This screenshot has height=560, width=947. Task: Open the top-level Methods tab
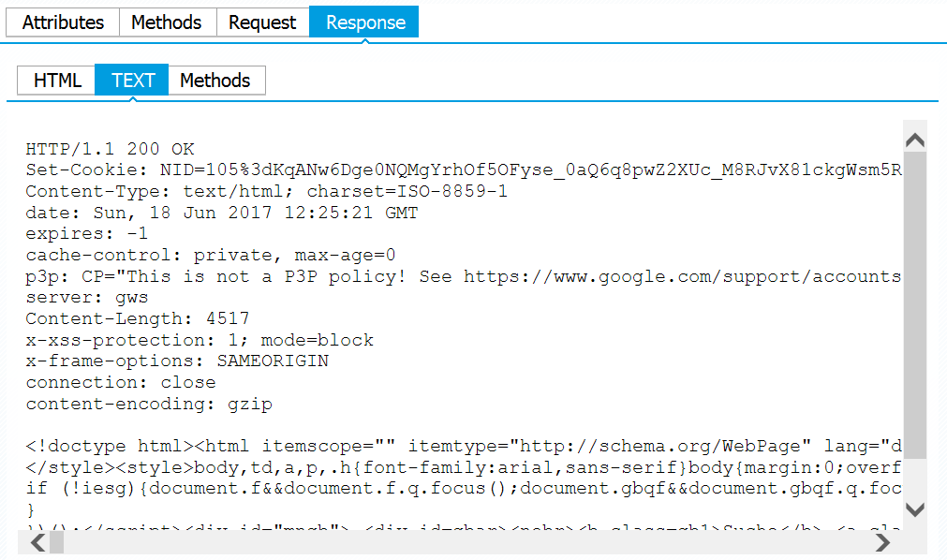167,22
